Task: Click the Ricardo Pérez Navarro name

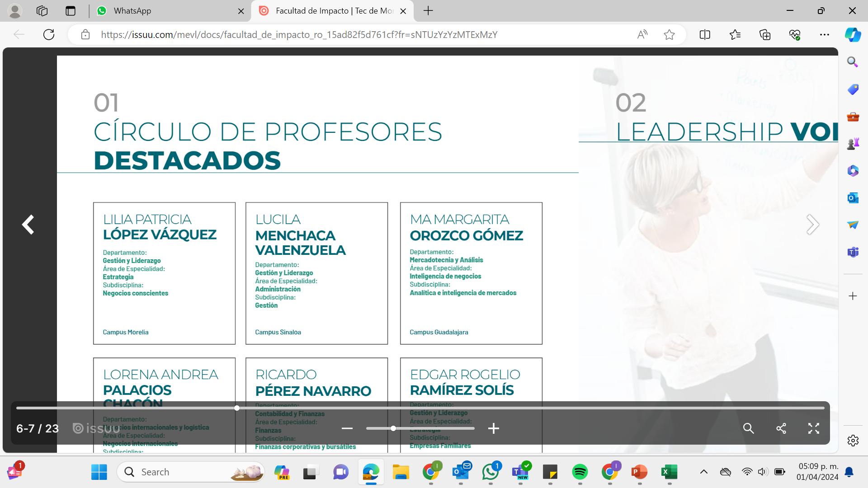Action: [x=313, y=383]
